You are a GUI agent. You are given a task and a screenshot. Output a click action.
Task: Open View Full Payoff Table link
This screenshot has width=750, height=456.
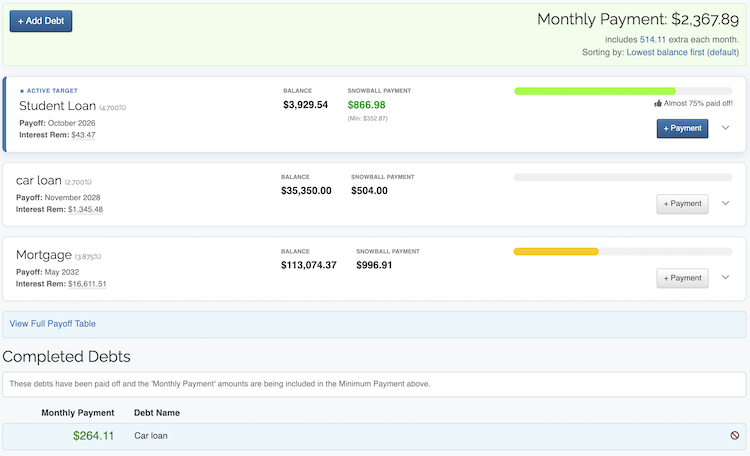click(x=53, y=324)
